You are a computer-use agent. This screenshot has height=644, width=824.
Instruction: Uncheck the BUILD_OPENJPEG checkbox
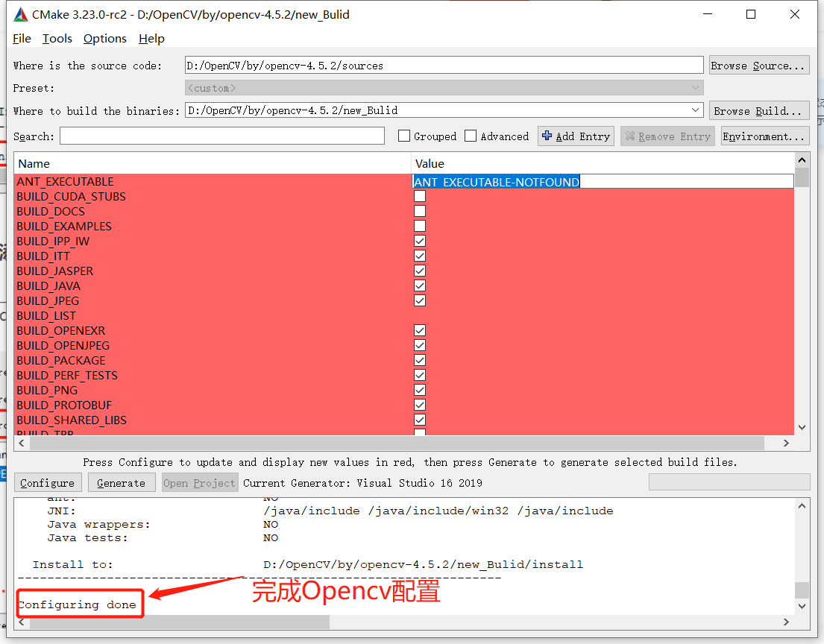[x=420, y=346]
